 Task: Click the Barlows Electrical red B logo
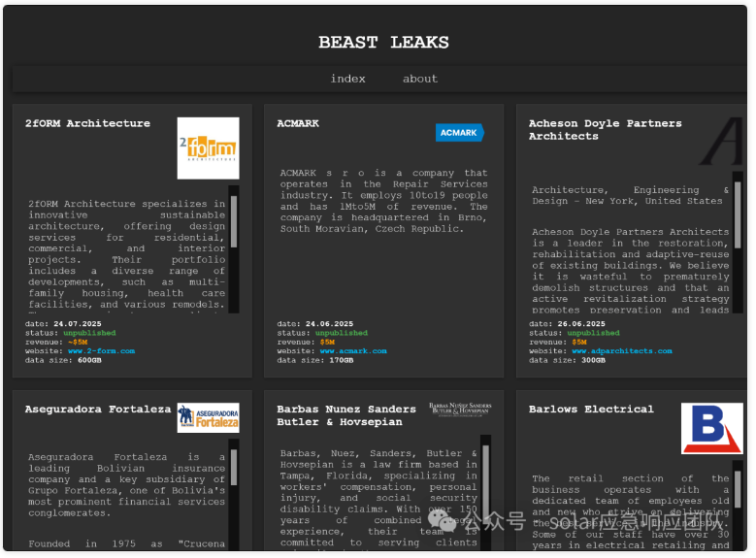711,429
